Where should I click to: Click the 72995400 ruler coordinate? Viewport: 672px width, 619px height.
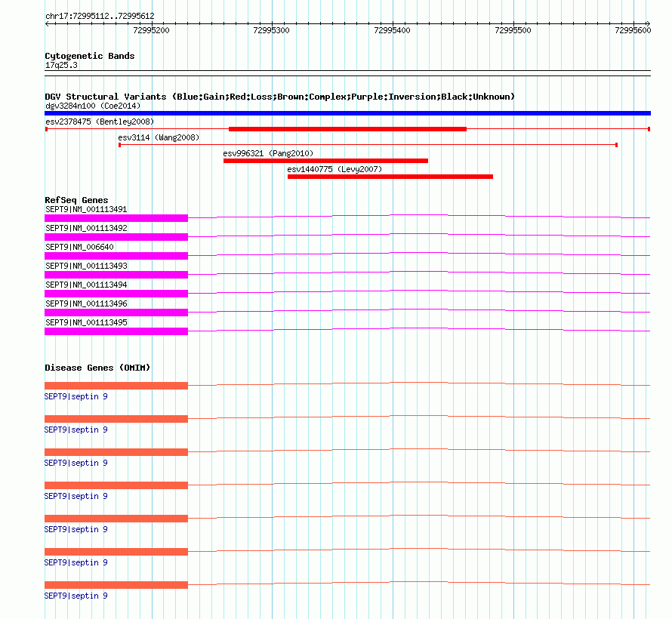392,30
